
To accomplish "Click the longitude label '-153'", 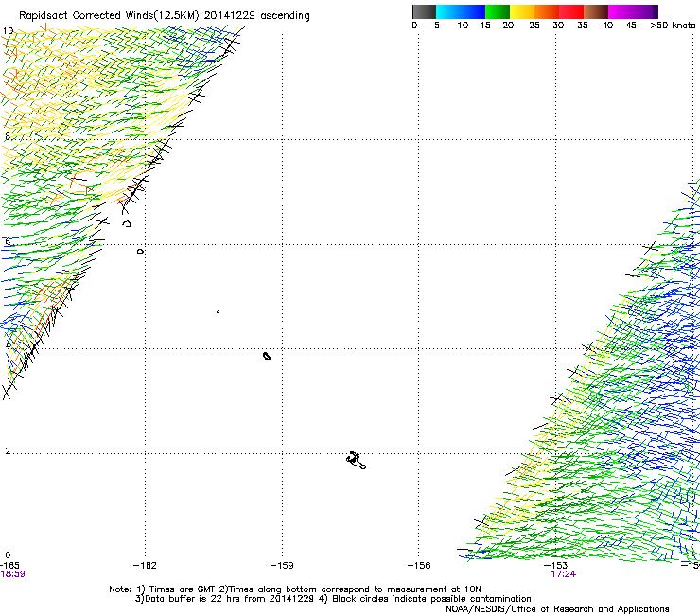I will point(556,566).
